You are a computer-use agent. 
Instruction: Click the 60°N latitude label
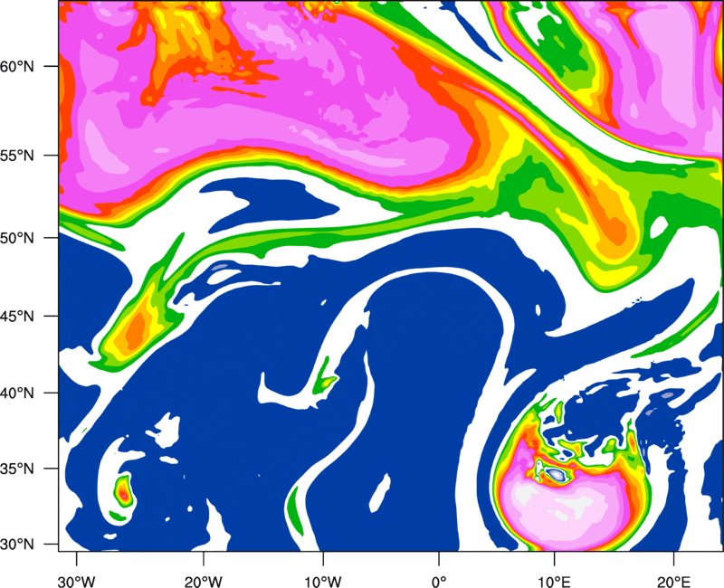pyautogui.click(x=17, y=66)
